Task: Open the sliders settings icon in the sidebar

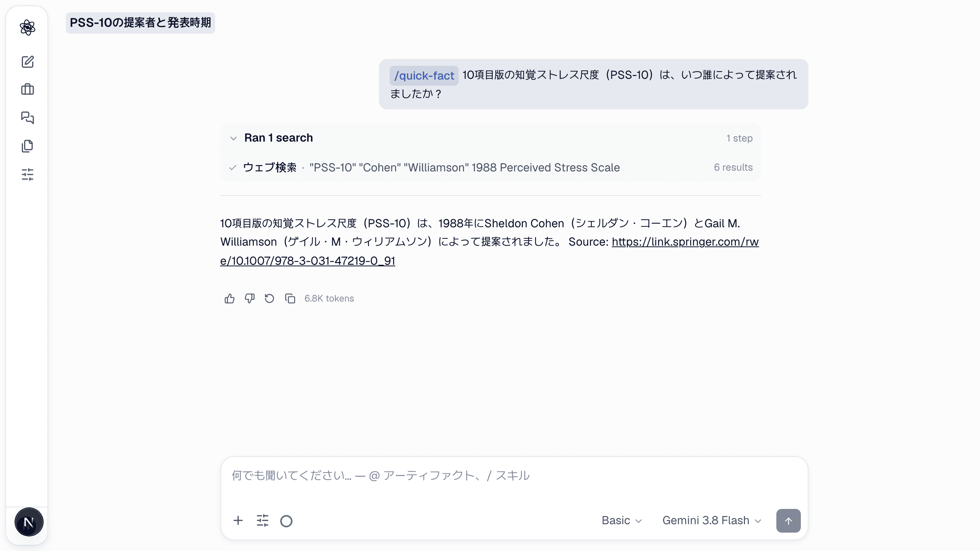Action: click(x=28, y=174)
